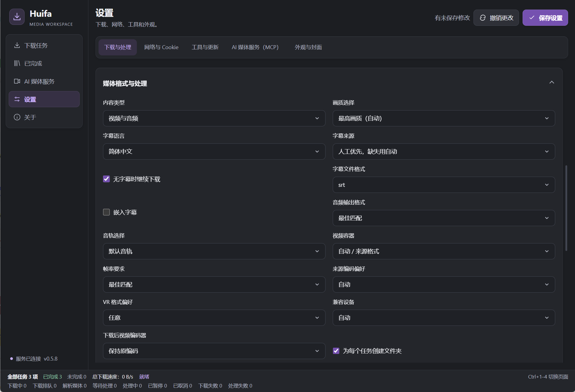Screen dimensions: 575x392
Task: Click 等待处理 0 status filter
Action: tap(105, 386)
